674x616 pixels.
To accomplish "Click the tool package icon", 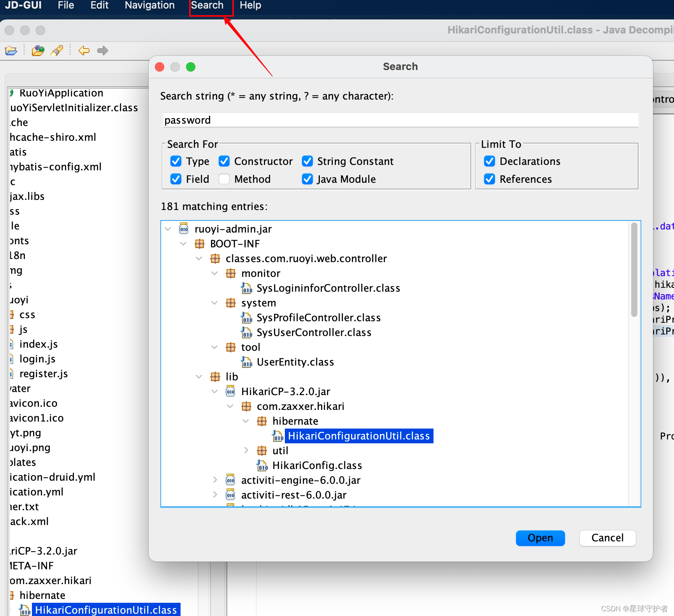I will pyautogui.click(x=230, y=347).
